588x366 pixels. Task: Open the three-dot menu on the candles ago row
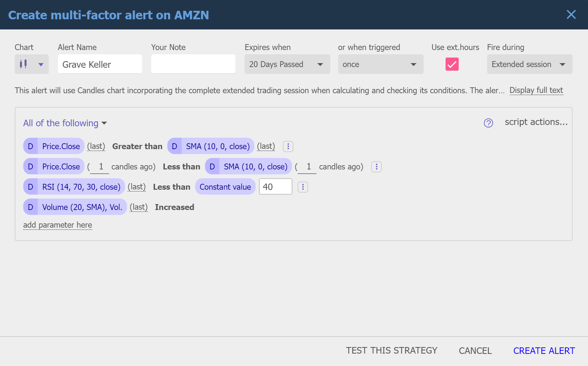click(x=377, y=167)
